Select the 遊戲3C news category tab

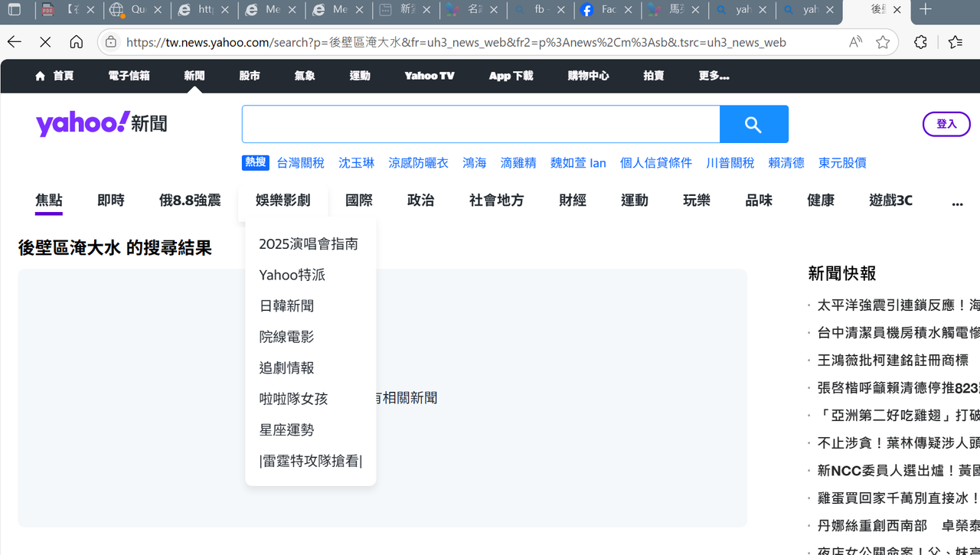(890, 201)
